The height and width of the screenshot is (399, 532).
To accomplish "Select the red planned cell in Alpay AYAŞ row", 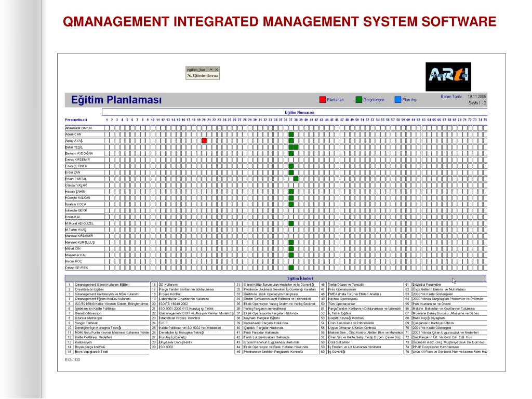I will point(204,140).
